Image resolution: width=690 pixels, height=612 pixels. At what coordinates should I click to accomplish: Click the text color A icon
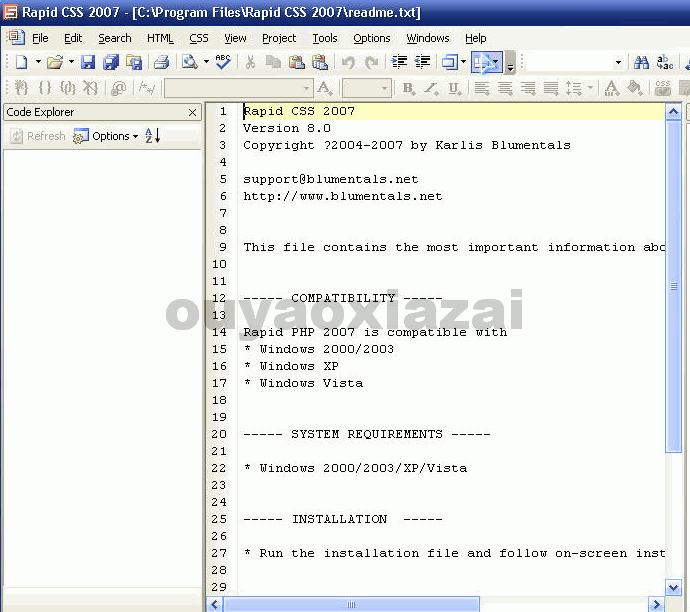[611, 88]
